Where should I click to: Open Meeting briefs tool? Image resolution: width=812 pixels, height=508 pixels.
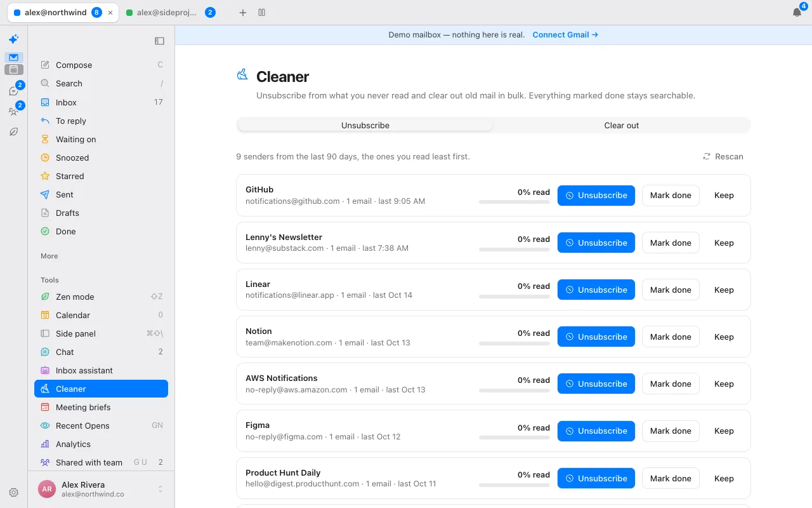click(x=101, y=407)
